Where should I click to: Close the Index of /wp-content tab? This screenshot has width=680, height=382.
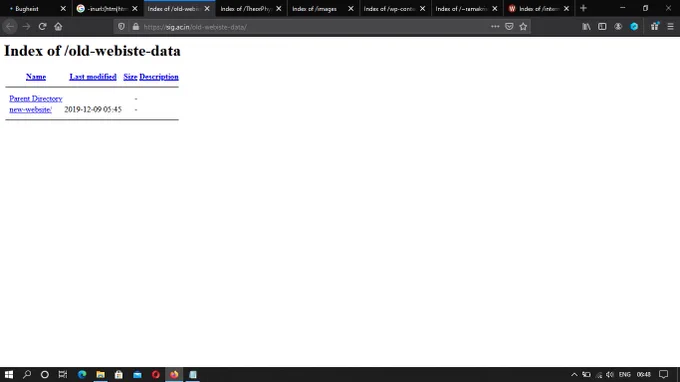tap(422, 9)
